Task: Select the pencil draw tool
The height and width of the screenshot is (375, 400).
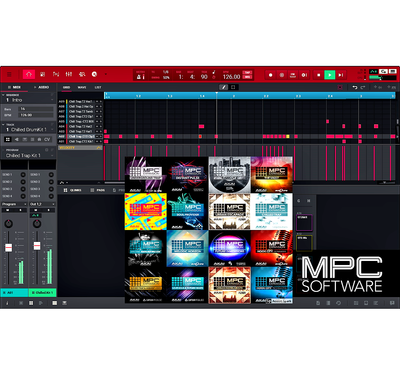Action: pos(224,87)
